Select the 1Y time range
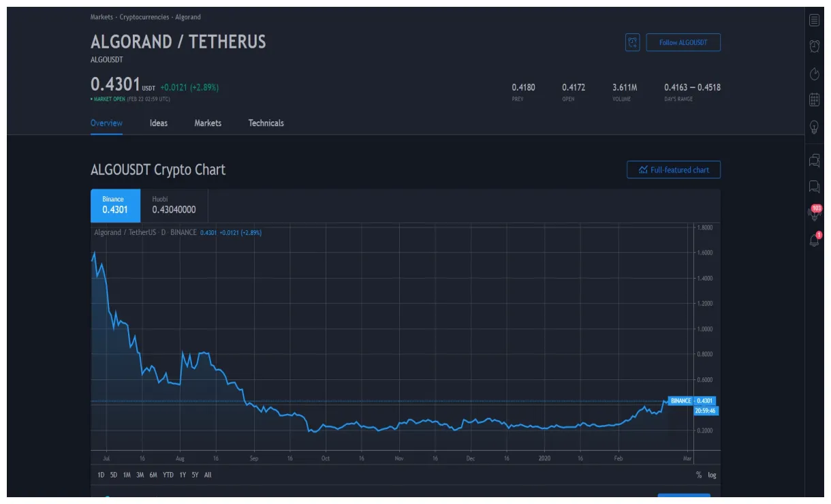This screenshot has height=504, width=831. [x=181, y=475]
